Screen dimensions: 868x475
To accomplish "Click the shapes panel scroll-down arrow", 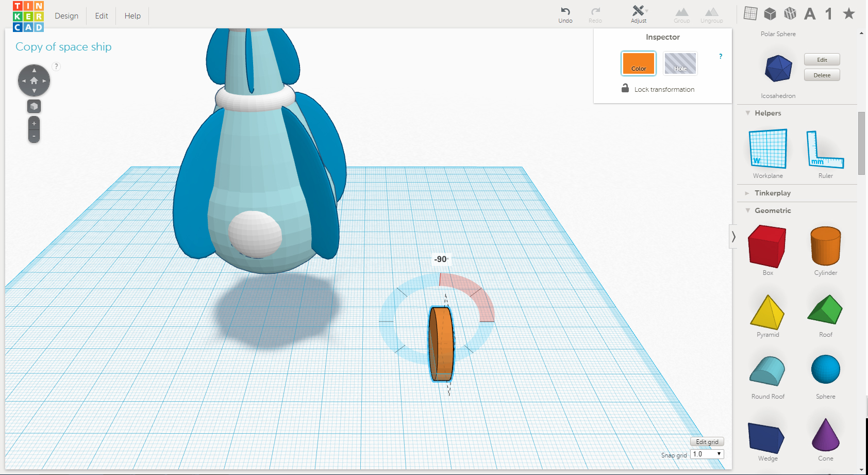I will pyautogui.click(x=861, y=469).
